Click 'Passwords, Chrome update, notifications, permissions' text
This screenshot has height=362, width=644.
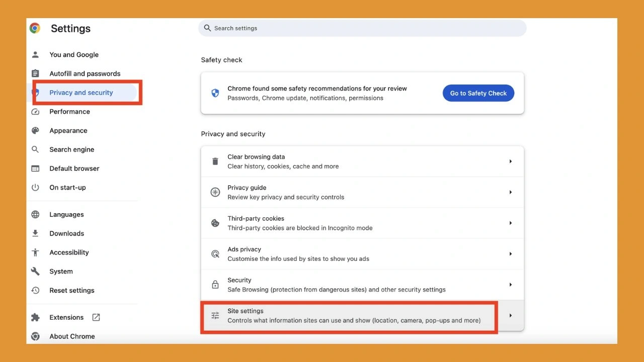305,98
